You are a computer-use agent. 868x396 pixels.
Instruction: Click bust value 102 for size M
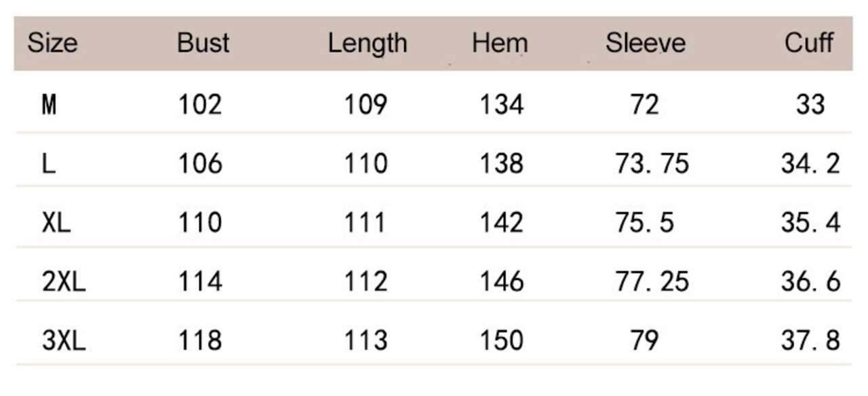[199, 105]
